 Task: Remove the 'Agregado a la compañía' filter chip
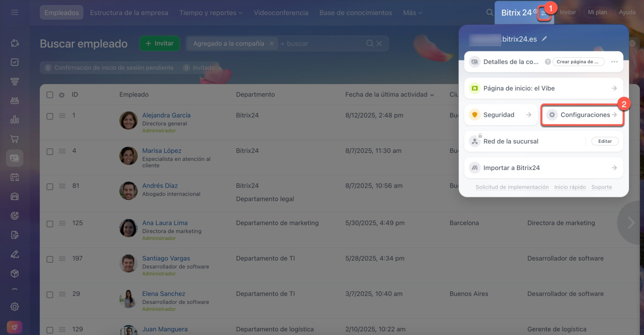272,44
